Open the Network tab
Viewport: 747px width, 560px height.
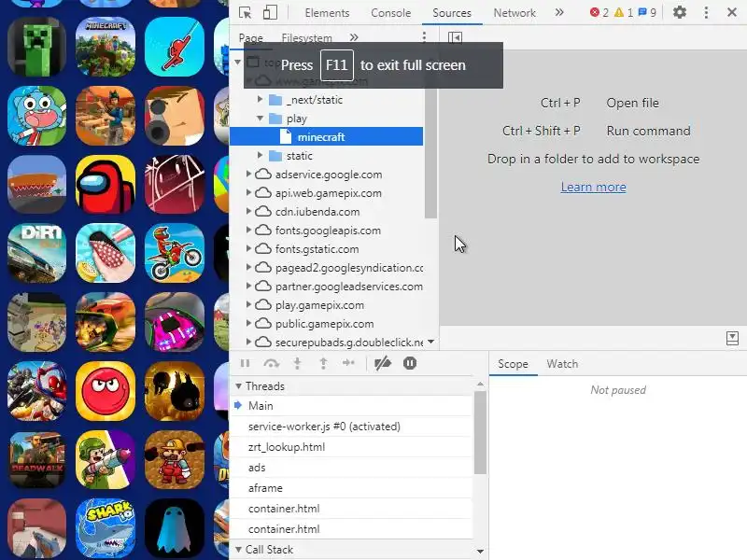(514, 13)
